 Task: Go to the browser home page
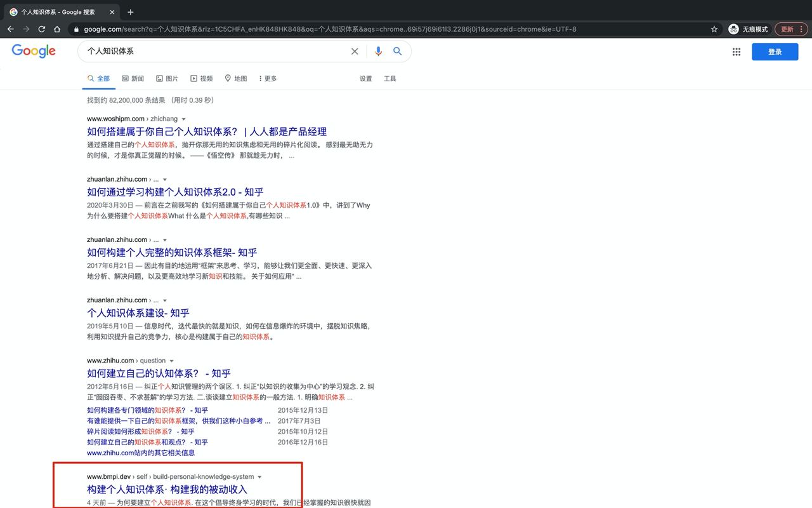coord(57,29)
